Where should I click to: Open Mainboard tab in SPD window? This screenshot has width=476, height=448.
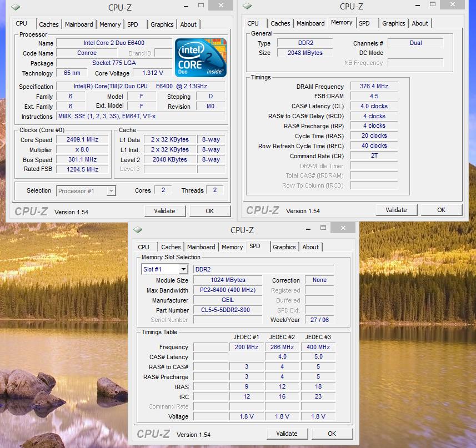coord(201,247)
